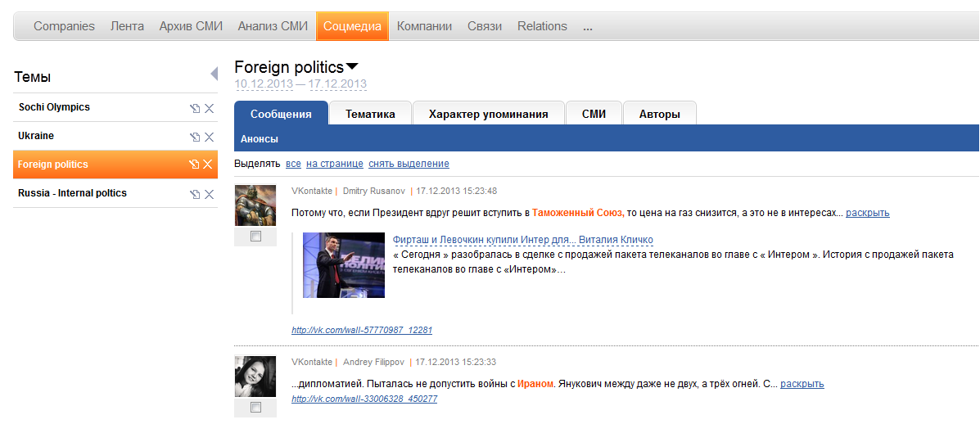Viewport: 980px width, 424px height.
Task: Expand Andrey Filippov's post with 'раскрыть'
Action: click(x=802, y=384)
